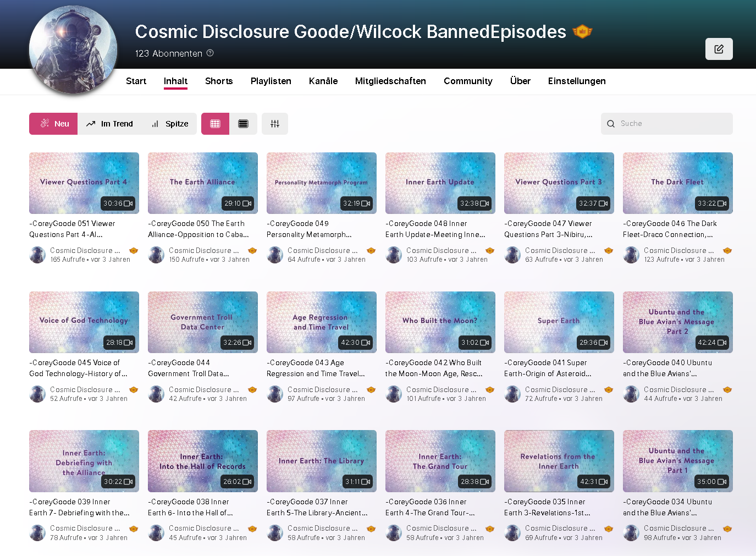
Task: Sort videos by Spitze
Action: [169, 124]
